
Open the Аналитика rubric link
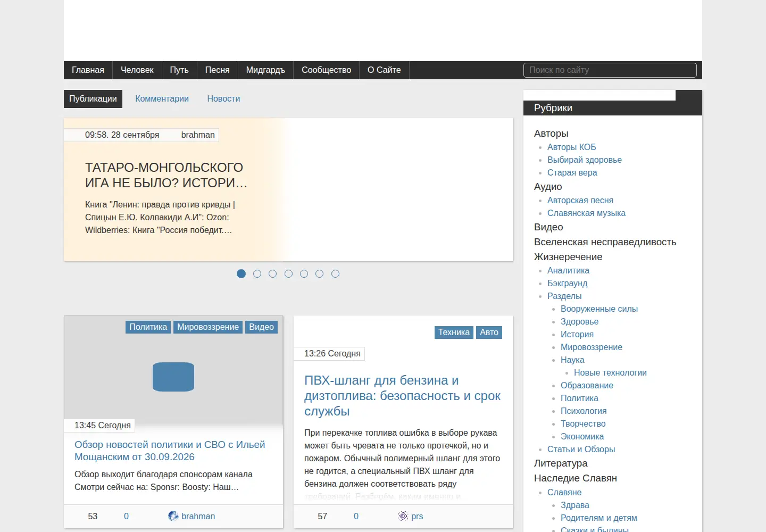568,271
